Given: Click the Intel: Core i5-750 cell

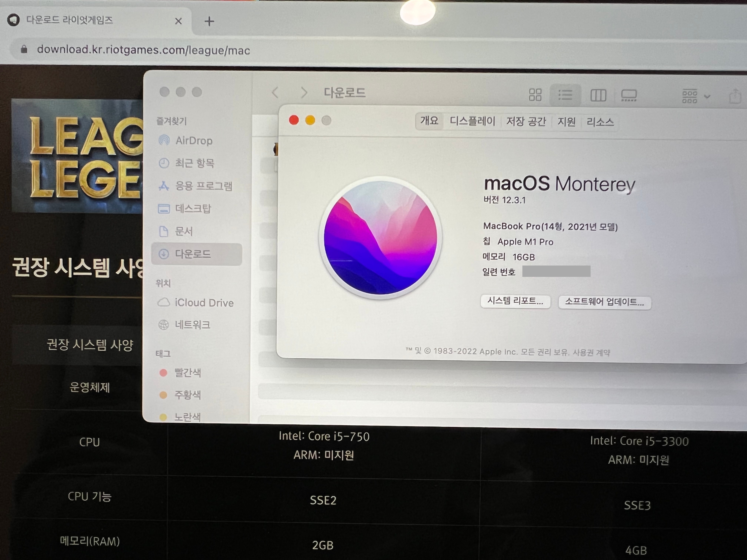Looking at the screenshot, I should [x=324, y=436].
